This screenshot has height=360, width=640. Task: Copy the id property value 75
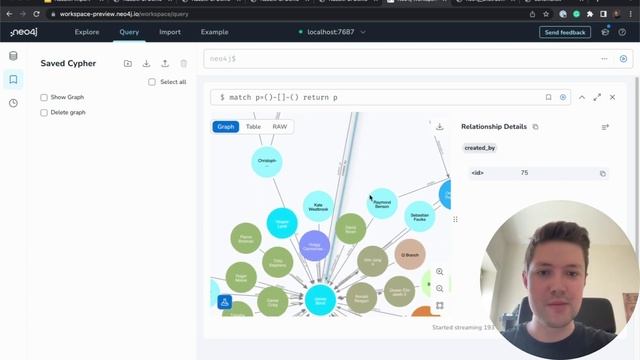pos(602,173)
